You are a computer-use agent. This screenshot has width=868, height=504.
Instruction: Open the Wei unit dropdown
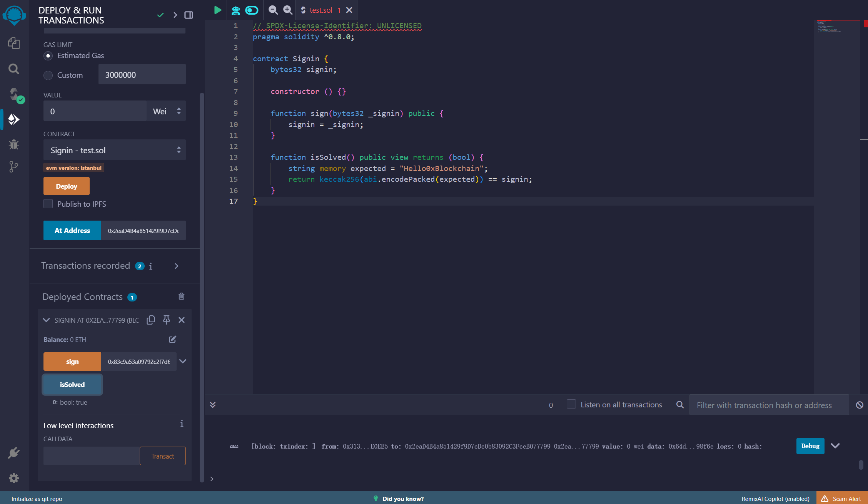(166, 111)
